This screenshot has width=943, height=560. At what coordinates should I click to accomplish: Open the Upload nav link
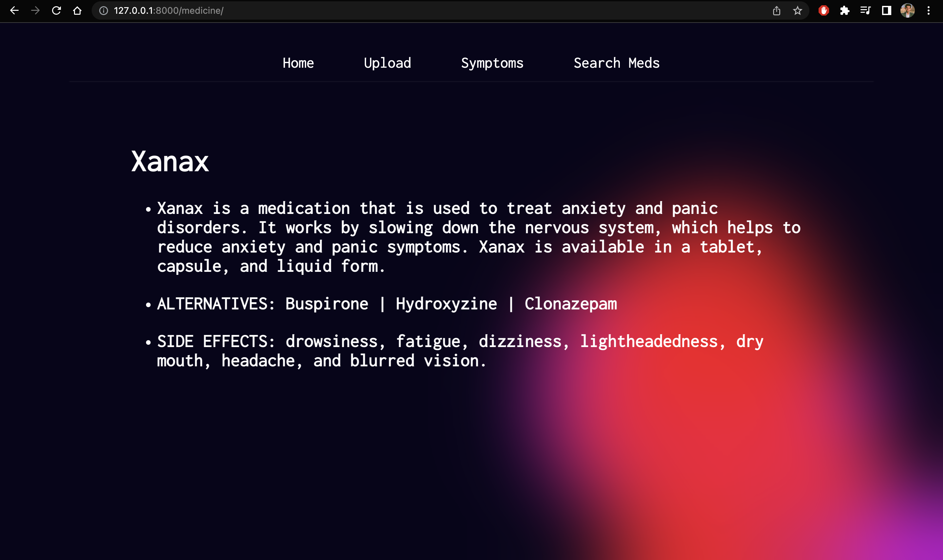click(x=387, y=63)
